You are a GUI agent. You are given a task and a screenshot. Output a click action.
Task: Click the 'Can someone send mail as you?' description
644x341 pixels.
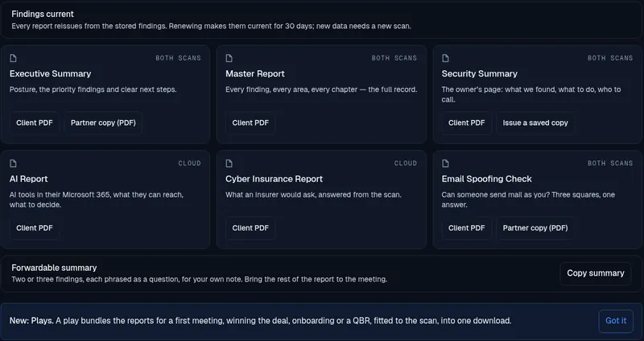tap(528, 199)
